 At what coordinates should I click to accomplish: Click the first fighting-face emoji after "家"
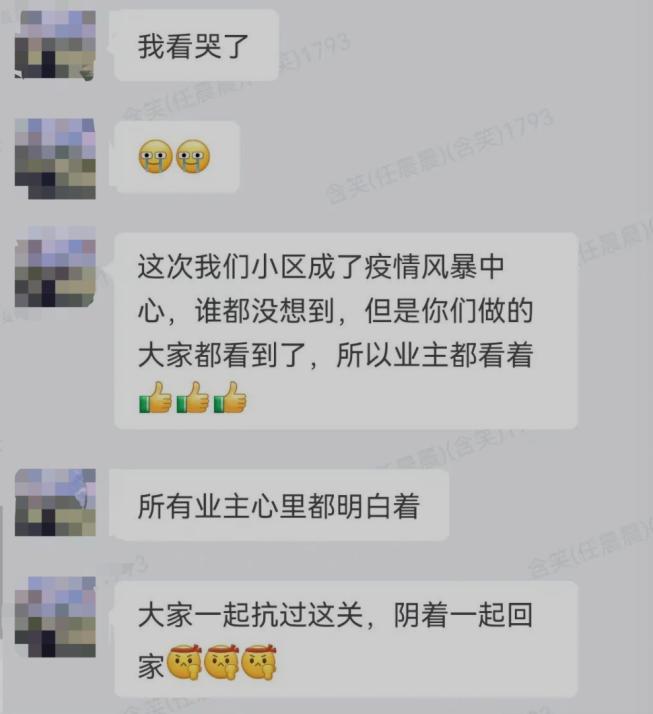pyautogui.click(x=184, y=662)
